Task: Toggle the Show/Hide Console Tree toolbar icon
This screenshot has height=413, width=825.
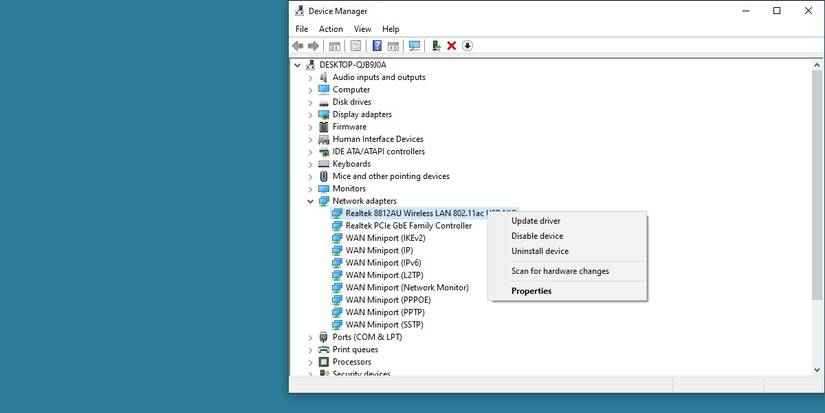Action: pos(335,46)
